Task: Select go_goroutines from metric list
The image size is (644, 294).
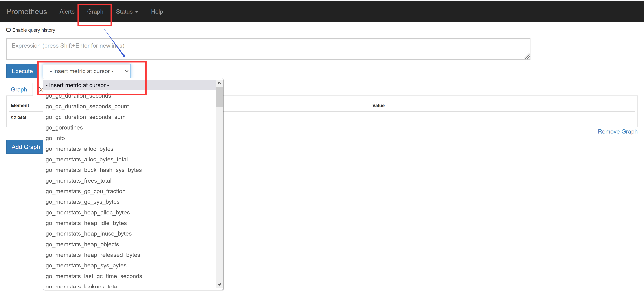Action: (64, 128)
